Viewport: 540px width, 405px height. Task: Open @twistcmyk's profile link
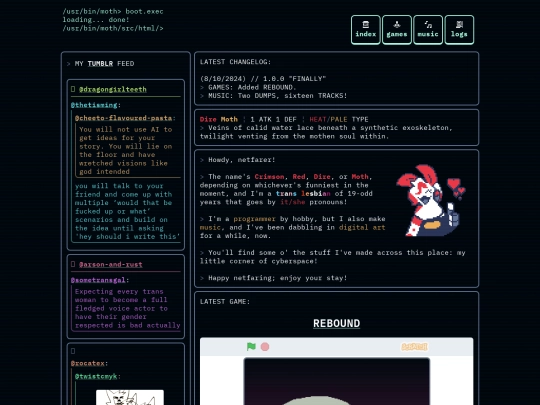96,376
